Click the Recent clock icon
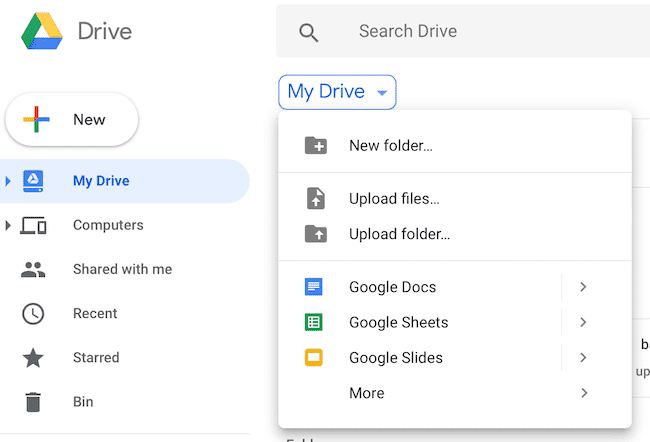The height and width of the screenshot is (442, 650). pos(33,313)
